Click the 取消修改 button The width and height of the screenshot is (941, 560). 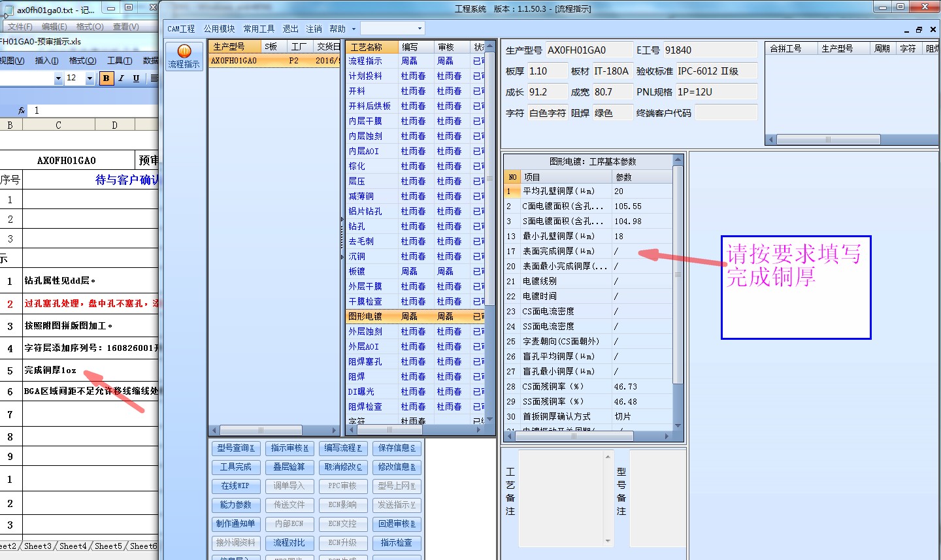click(343, 467)
